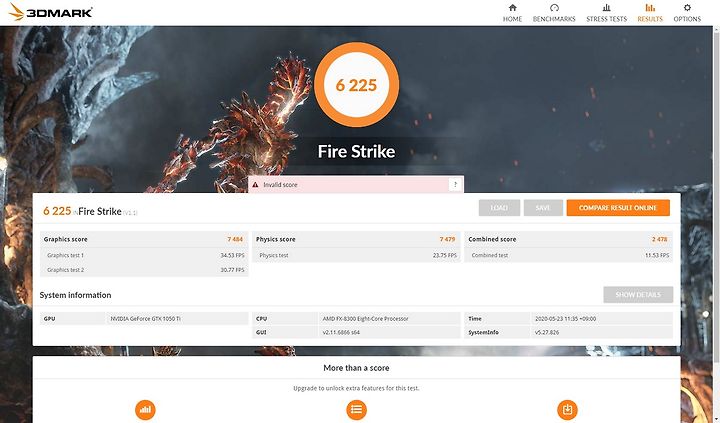Click the Invalid score banner
The image size is (720, 423).
[356, 185]
